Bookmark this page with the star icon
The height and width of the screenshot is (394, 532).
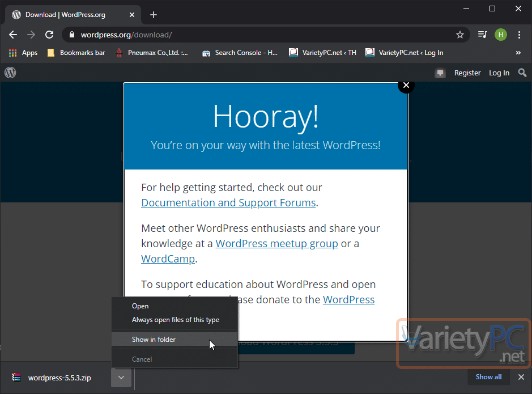pyautogui.click(x=459, y=35)
